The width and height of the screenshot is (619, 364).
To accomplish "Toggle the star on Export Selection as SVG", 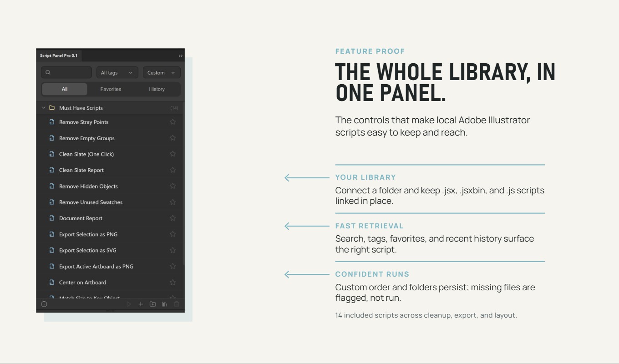I will point(173,250).
